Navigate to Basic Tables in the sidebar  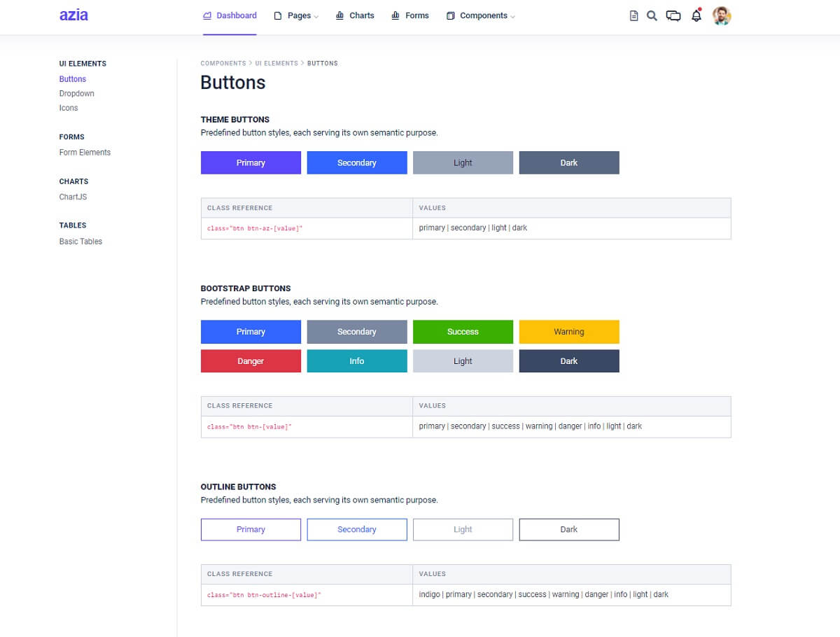80,241
